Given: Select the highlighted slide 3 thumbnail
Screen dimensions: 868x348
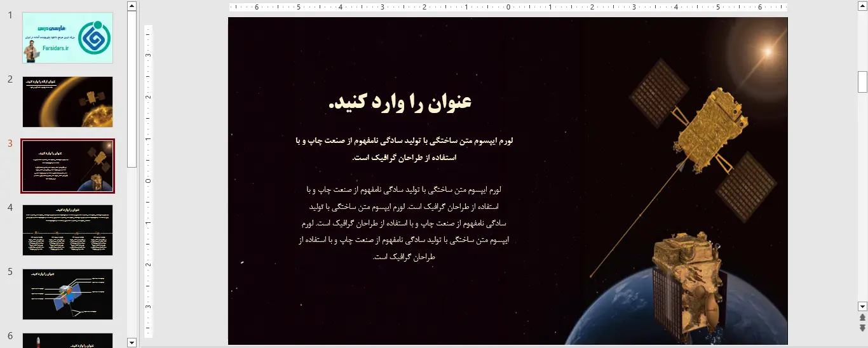Looking at the screenshot, I should pos(67,166).
